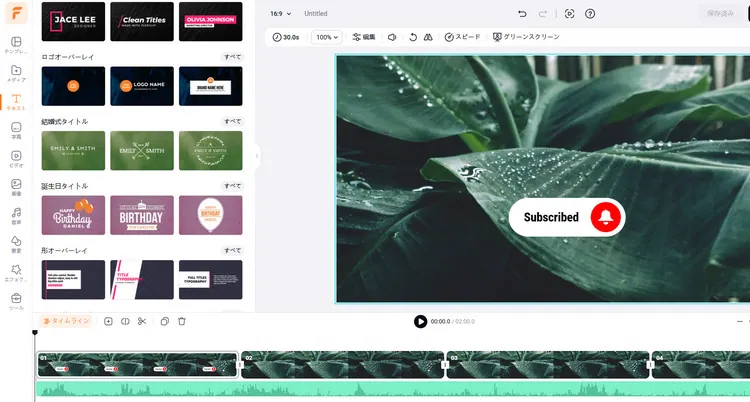Open the スピード speed control

pyautogui.click(x=462, y=37)
